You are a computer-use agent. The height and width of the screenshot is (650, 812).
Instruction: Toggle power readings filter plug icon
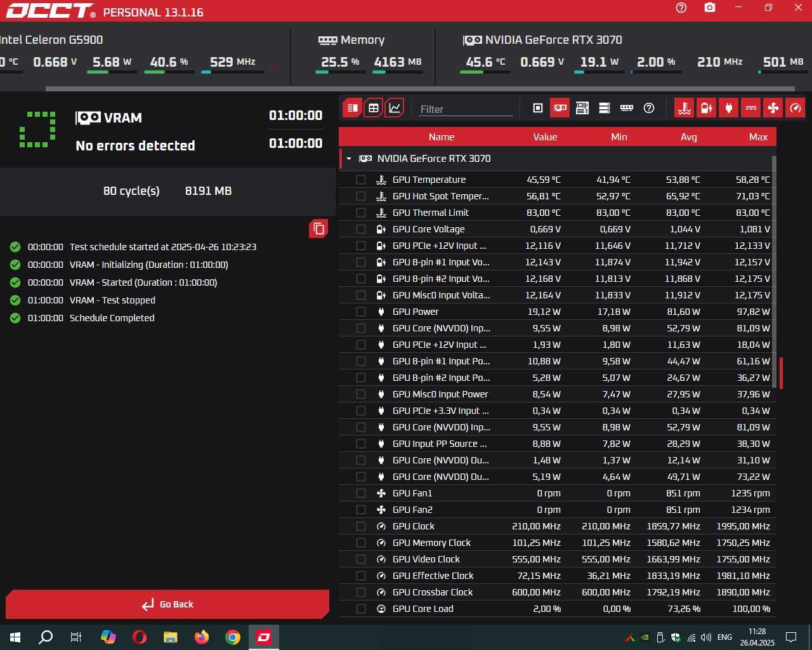point(728,108)
